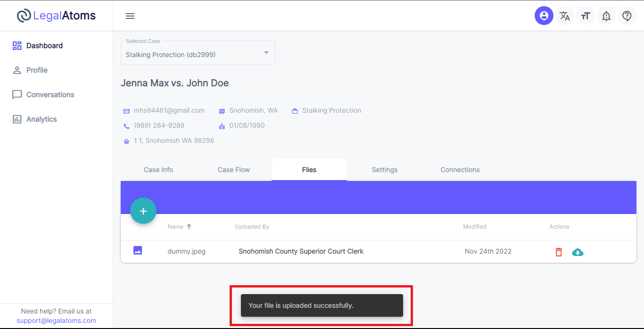Click the Name column header
The height and width of the screenshot is (329, 644).
[175, 227]
